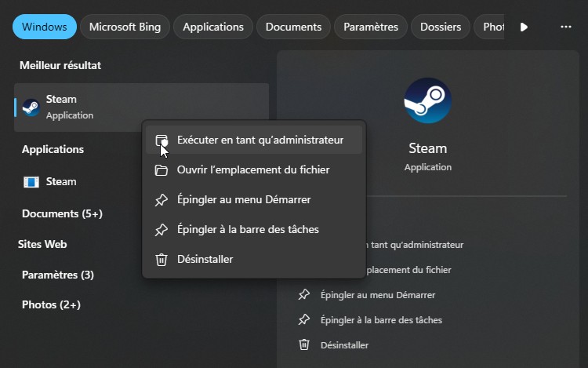Click the folder icon in context menu
Screen dimensions: 588x368
[162, 170]
